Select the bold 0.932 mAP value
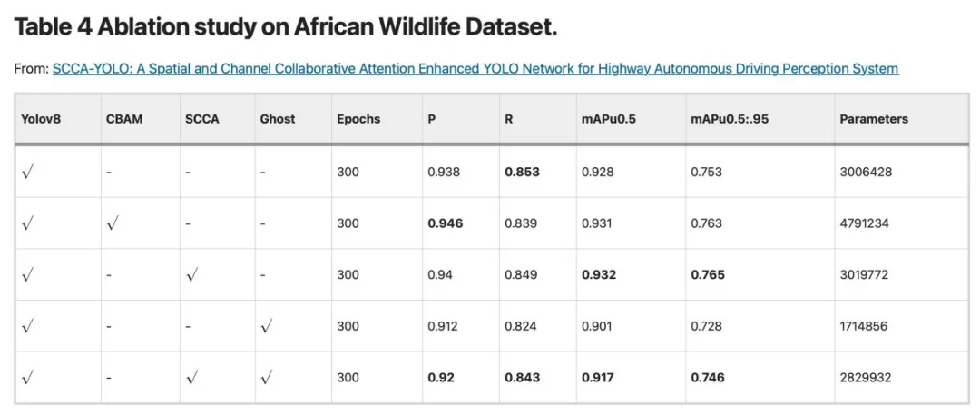The image size is (980, 416). 599,274
